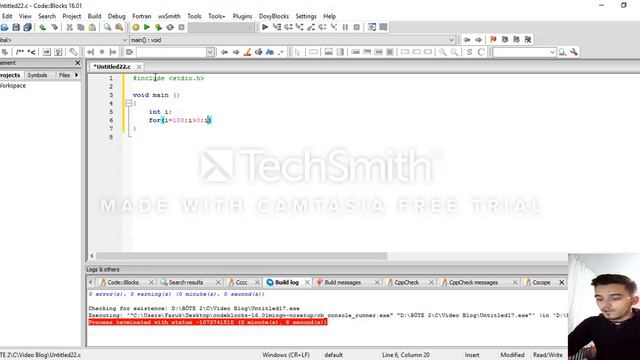Open ThreadSearch options wrench icon

[574, 52]
